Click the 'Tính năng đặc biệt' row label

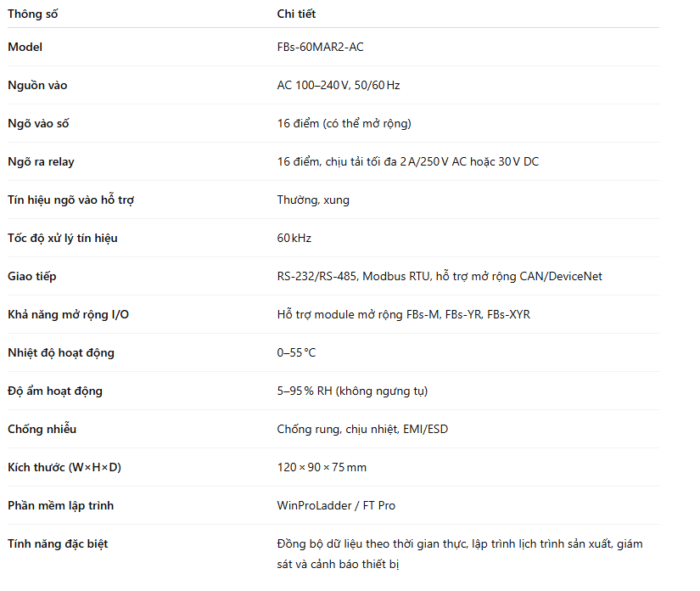58,543
